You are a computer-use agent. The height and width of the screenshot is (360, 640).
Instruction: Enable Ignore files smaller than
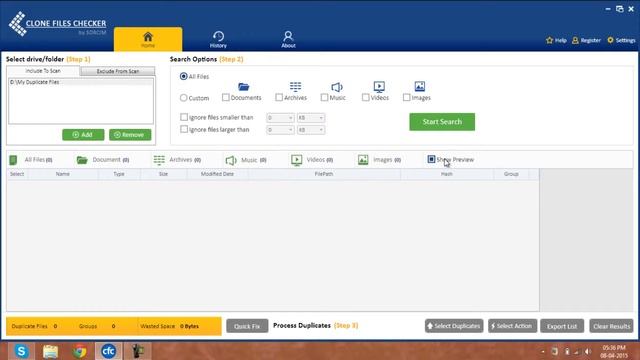tap(184, 117)
